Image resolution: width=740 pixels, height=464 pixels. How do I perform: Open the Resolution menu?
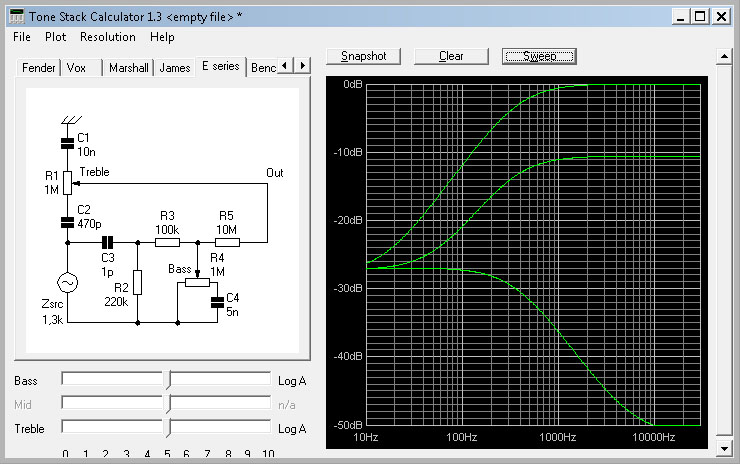click(108, 37)
